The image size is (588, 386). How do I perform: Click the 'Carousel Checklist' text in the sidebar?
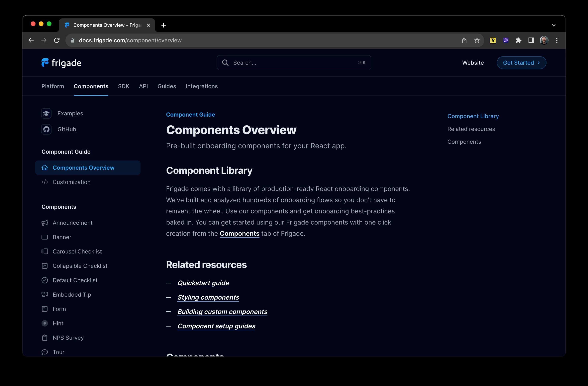coord(77,251)
